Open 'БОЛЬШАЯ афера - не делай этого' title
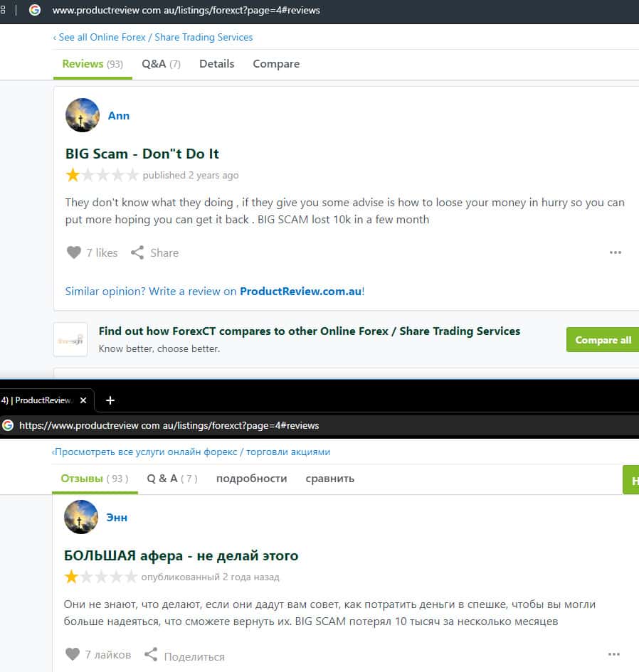The width and height of the screenshot is (639, 672). pyautogui.click(x=181, y=555)
